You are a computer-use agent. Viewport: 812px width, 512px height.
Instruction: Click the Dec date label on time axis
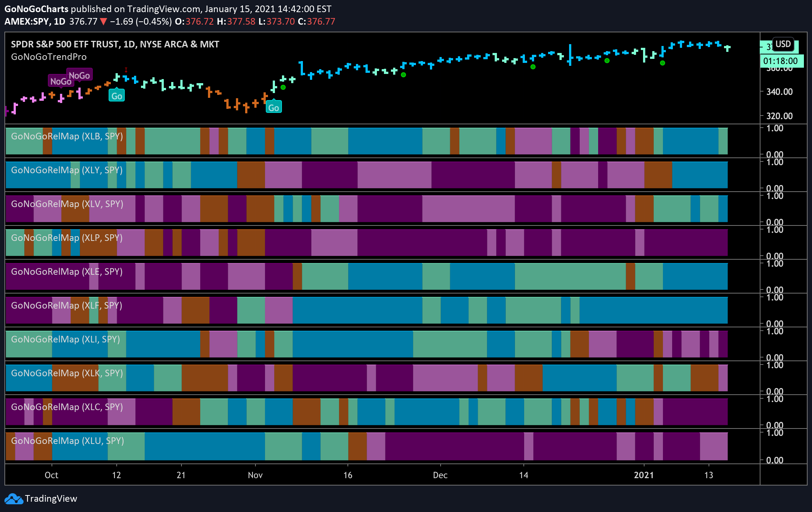tap(440, 475)
